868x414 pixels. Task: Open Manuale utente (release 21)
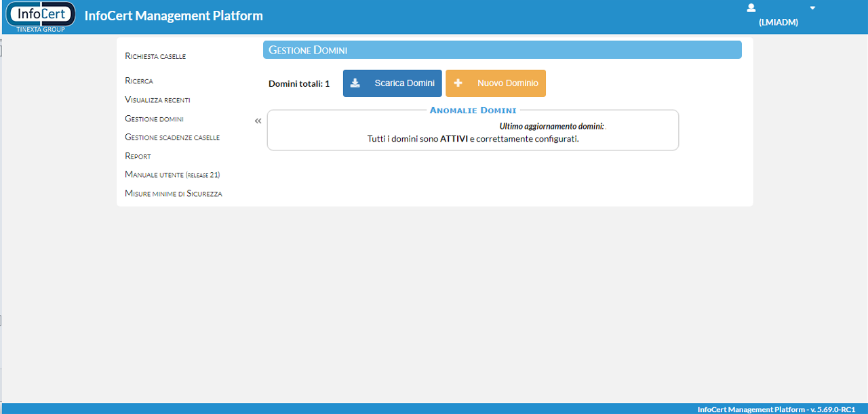click(172, 175)
